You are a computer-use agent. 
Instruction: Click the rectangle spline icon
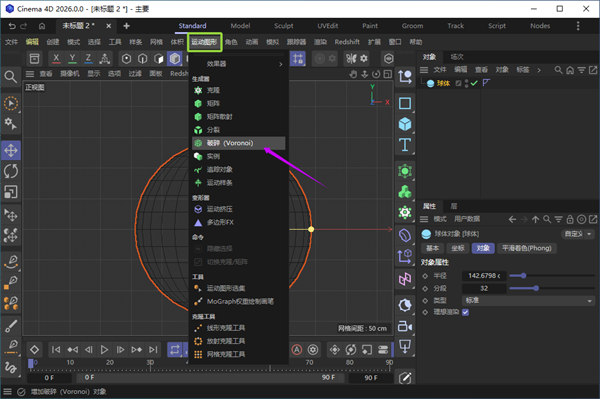pyautogui.click(x=405, y=103)
